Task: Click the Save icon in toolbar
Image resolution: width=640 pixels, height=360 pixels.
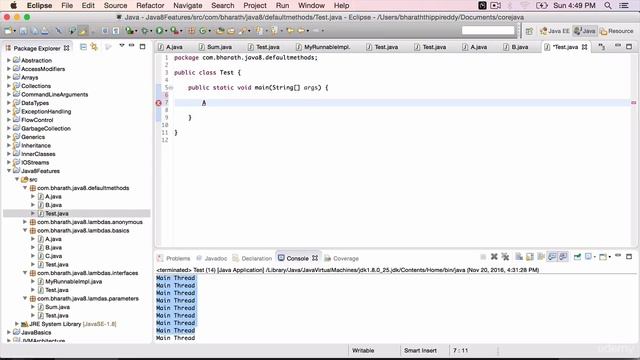Action: (23, 31)
